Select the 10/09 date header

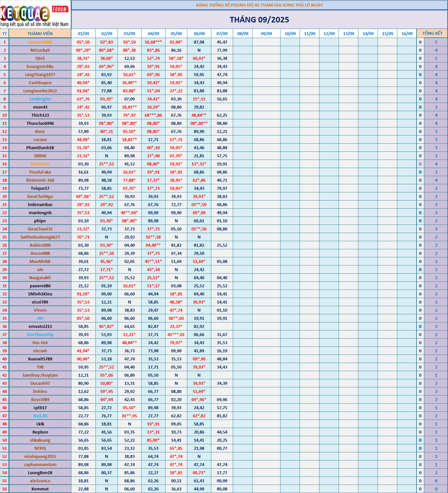(x=290, y=33)
